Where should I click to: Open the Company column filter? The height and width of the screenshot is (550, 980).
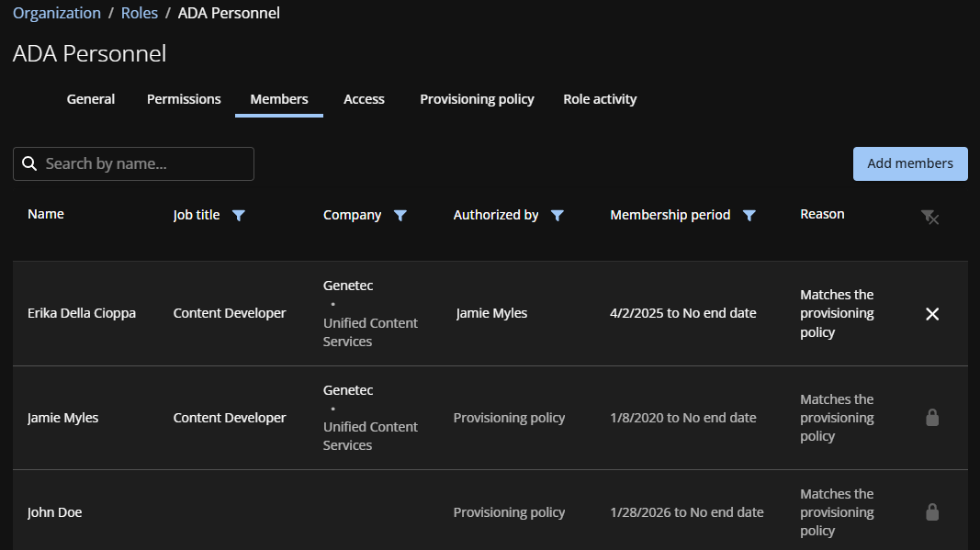pyautogui.click(x=400, y=215)
